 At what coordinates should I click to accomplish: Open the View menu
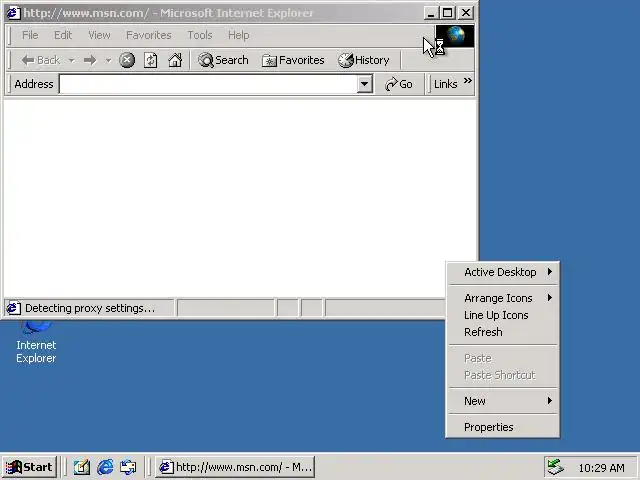[99, 35]
